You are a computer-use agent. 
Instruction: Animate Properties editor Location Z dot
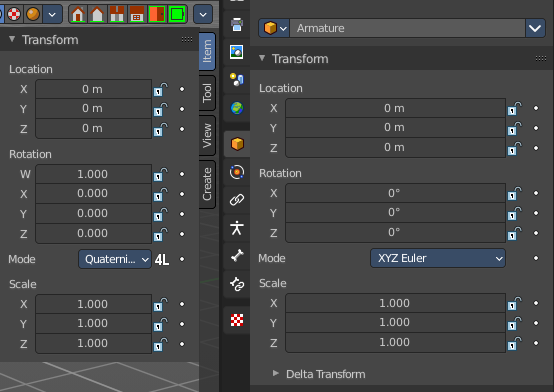(536, 148)
